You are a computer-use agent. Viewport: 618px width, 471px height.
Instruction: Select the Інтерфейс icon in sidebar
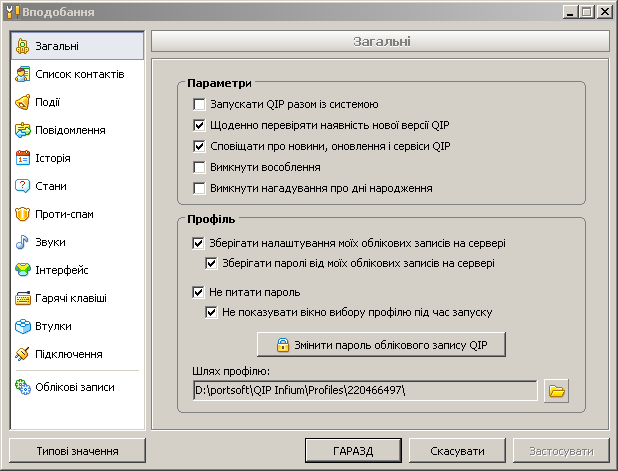click(24, 270)
